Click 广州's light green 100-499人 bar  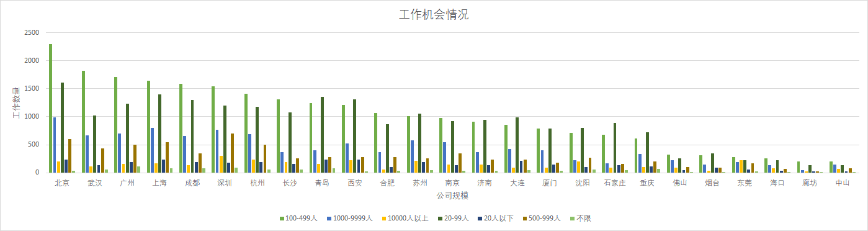(x=116, y=125)
